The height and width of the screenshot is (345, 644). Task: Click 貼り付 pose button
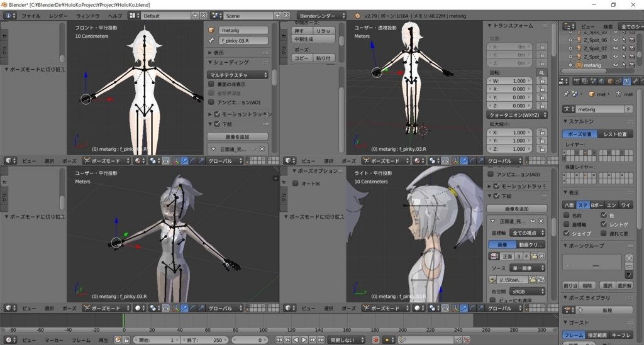(324, 58)
